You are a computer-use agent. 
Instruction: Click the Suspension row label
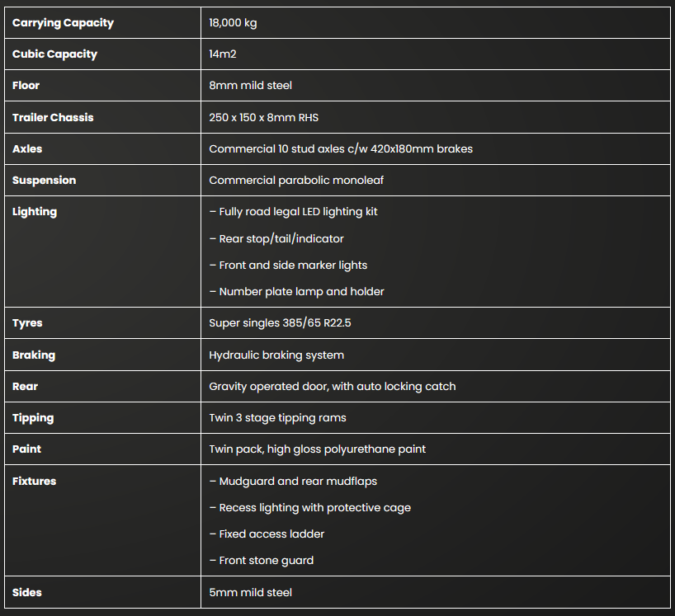pos(44,181)
